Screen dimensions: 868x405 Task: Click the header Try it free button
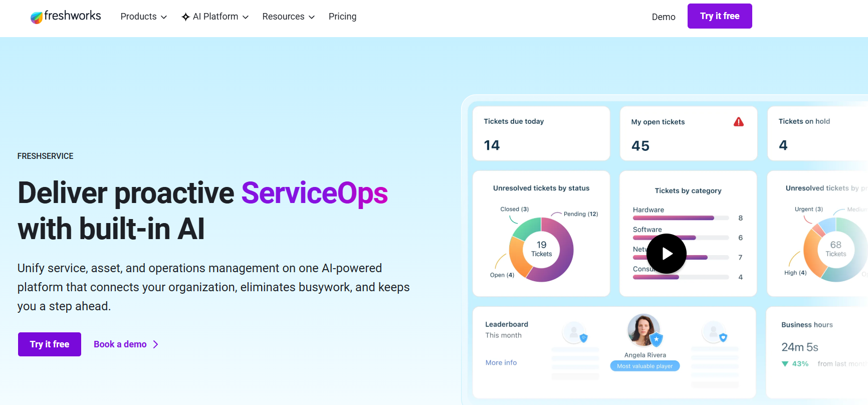(720, 16)
